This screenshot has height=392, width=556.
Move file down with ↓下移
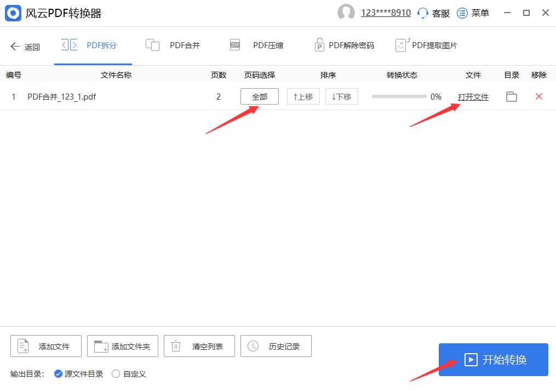click(x=341, y=96)
